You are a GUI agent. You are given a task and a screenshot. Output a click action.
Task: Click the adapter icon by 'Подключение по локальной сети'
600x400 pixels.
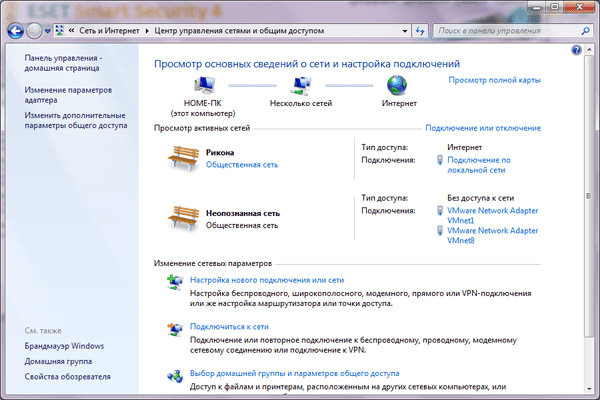pyautogui.click(x=440, y=160)
